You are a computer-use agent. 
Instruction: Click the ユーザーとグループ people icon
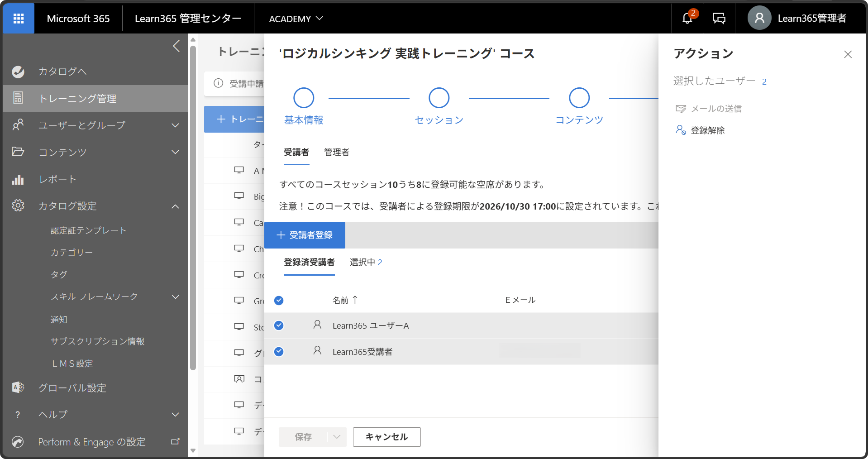click(18, 125)
